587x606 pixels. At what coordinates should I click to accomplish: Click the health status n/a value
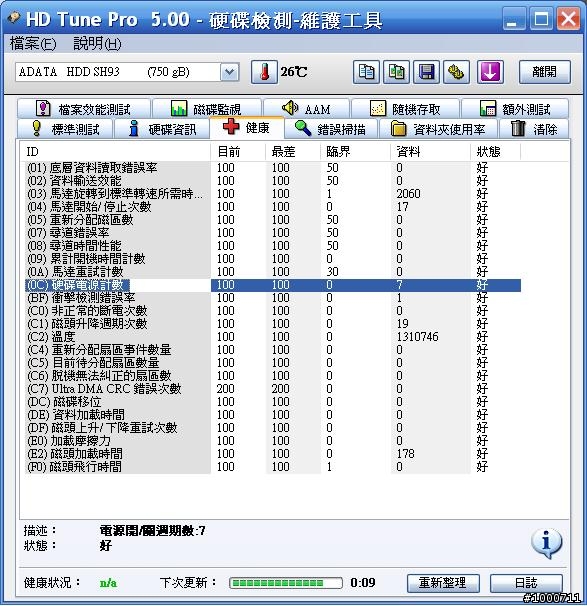point(108,582)
